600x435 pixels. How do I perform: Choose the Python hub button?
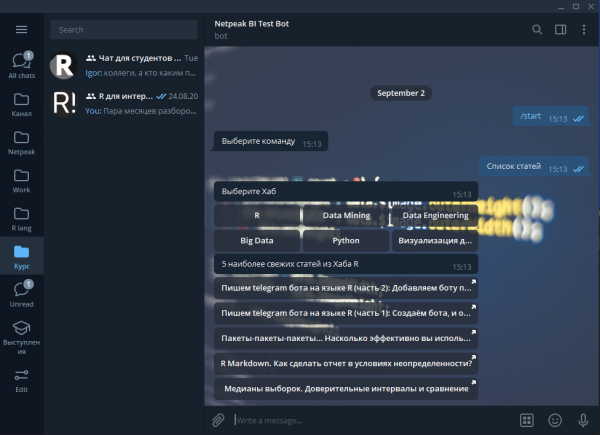[346, 241]
